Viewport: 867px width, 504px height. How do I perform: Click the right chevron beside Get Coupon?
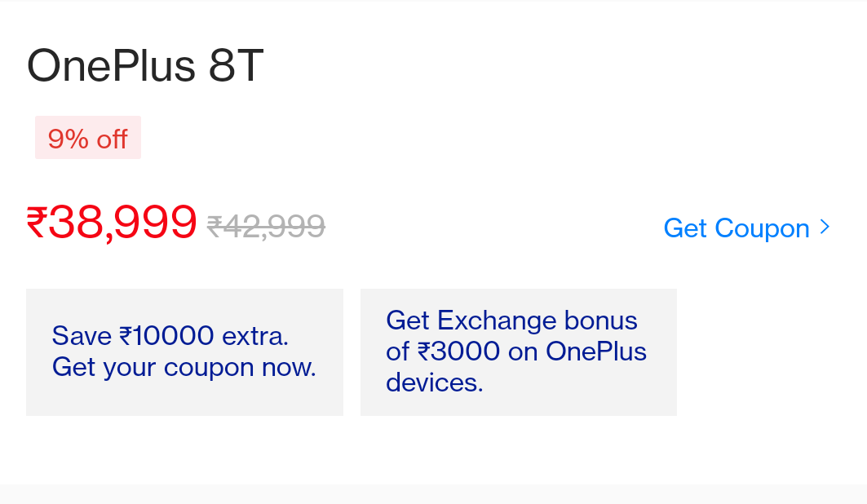click(825, 228)
